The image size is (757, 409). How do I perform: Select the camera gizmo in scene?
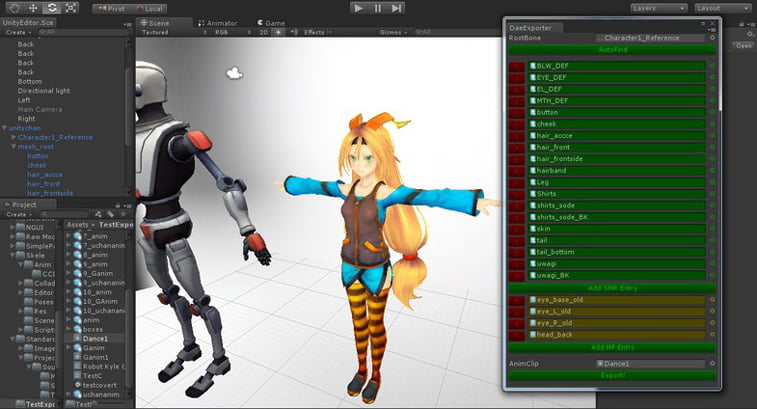pos(234,73)
